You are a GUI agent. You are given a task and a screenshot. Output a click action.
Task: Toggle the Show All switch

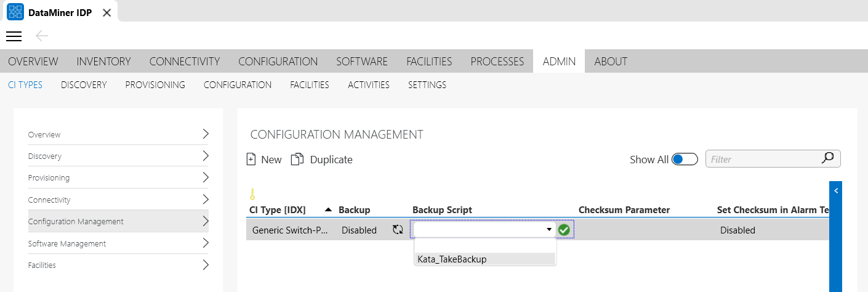[x=684, y=160]
